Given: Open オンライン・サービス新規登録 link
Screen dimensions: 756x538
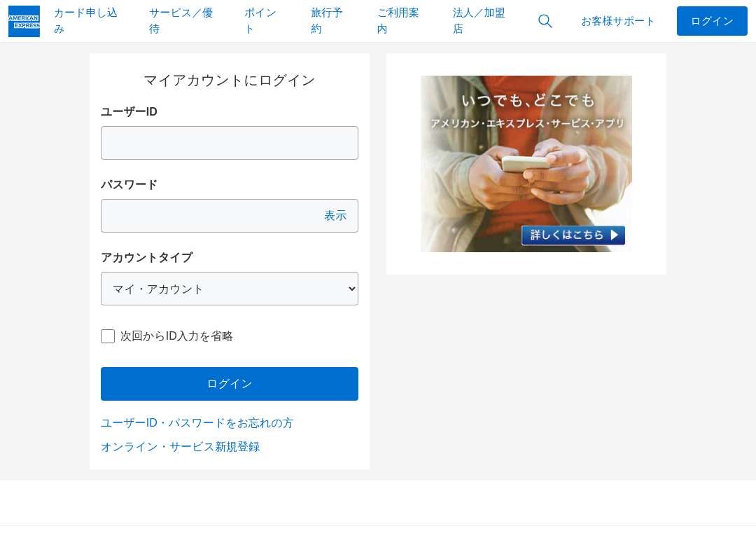Looking at the screenshot, I should pos(181,447).
